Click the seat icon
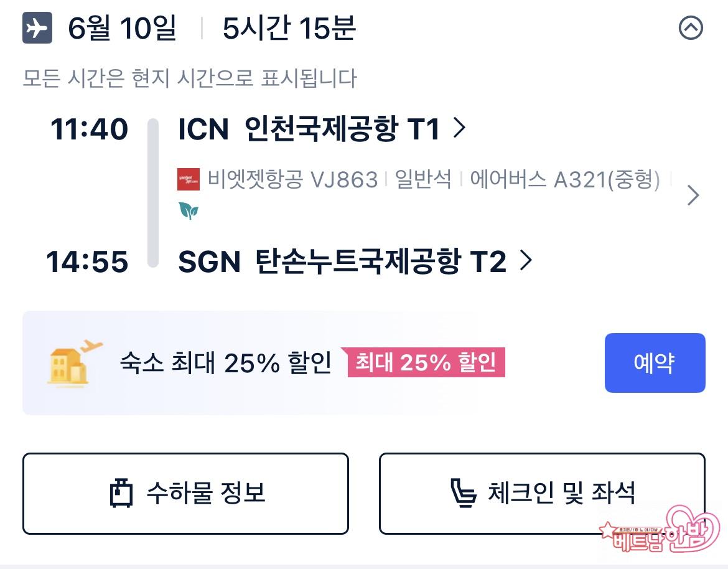 [463, 493]
